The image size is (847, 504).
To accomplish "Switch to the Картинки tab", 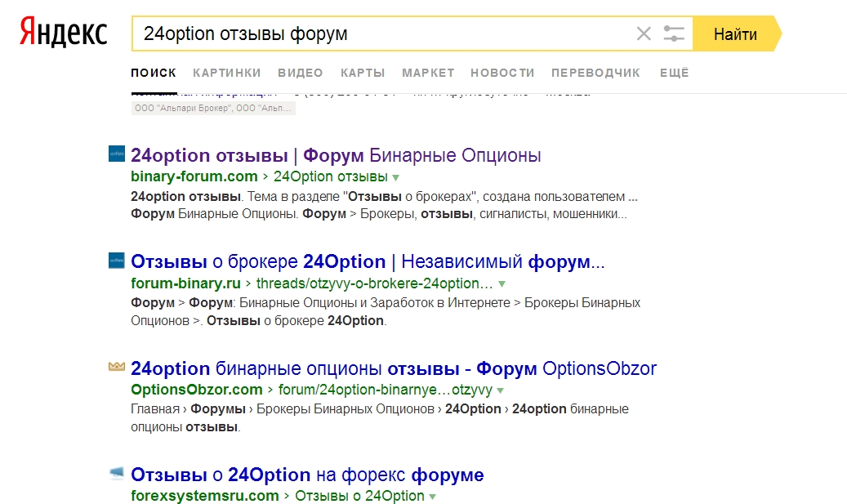I will 227,73.
